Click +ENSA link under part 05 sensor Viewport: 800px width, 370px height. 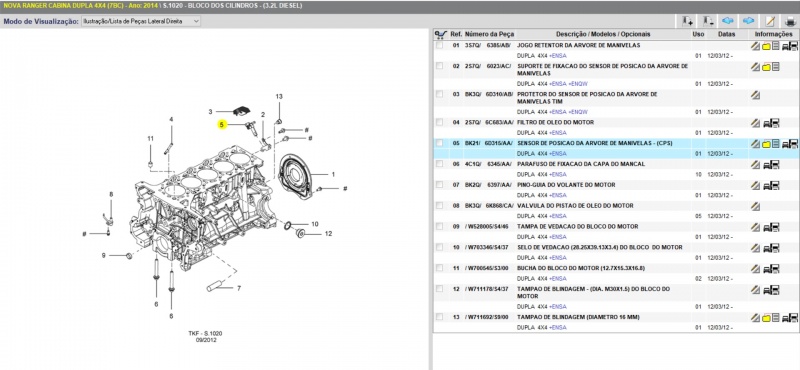click(x=558, y=154)
